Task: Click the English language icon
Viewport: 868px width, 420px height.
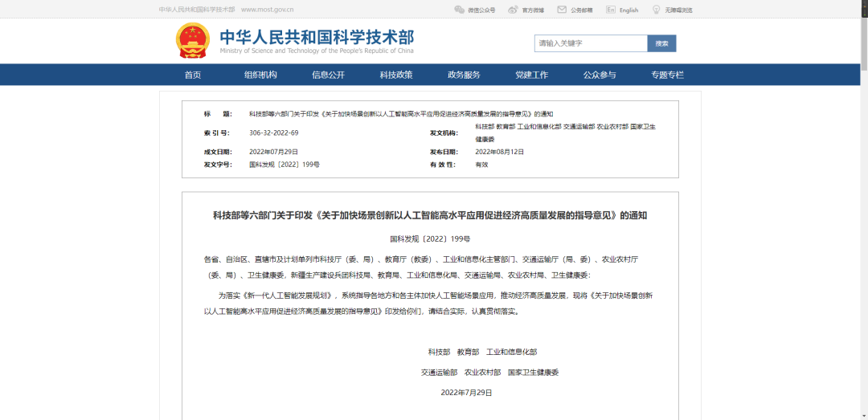Action: point(611,10)
